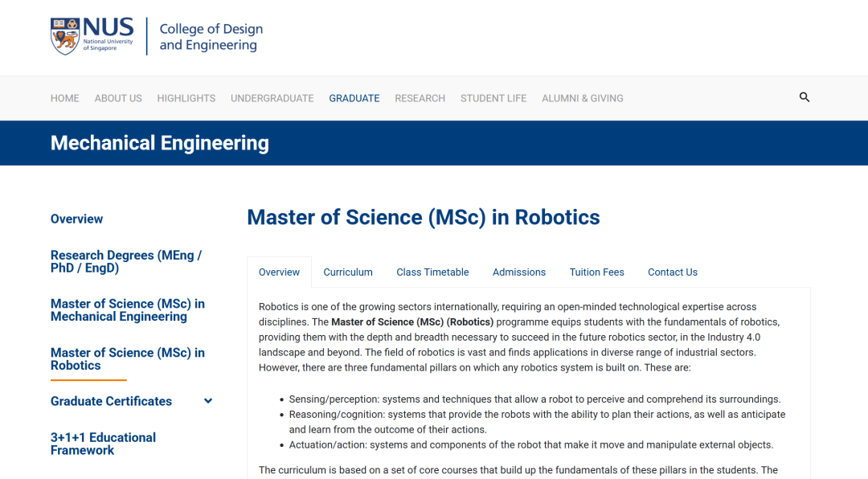
Task: Click Highlights in the navigation bar
Action: [x=186, y=98]
